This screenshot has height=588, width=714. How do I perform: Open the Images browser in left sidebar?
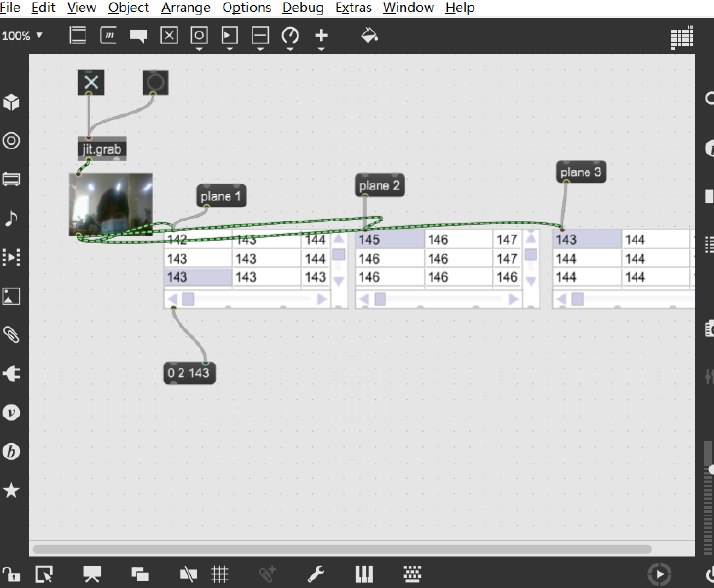(x=11, y=296)
